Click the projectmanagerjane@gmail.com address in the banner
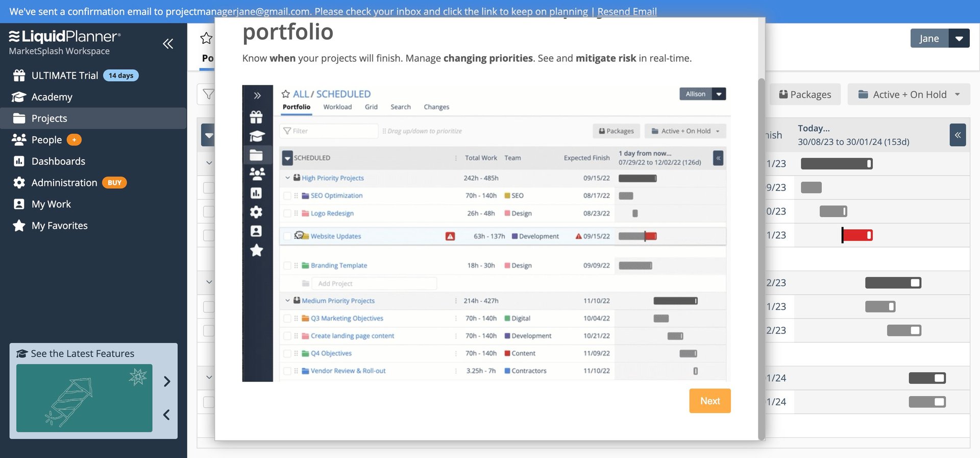 tap(238, 11)
